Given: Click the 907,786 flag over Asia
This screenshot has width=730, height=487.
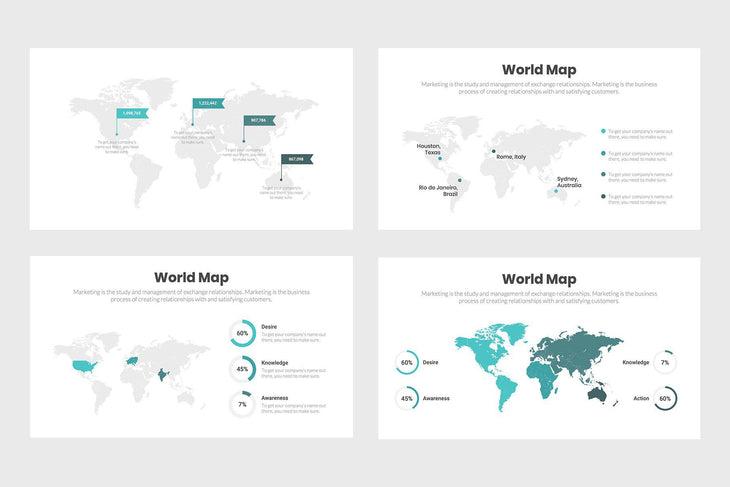Looking at the screenshot, I should click(x=259, y=120).
